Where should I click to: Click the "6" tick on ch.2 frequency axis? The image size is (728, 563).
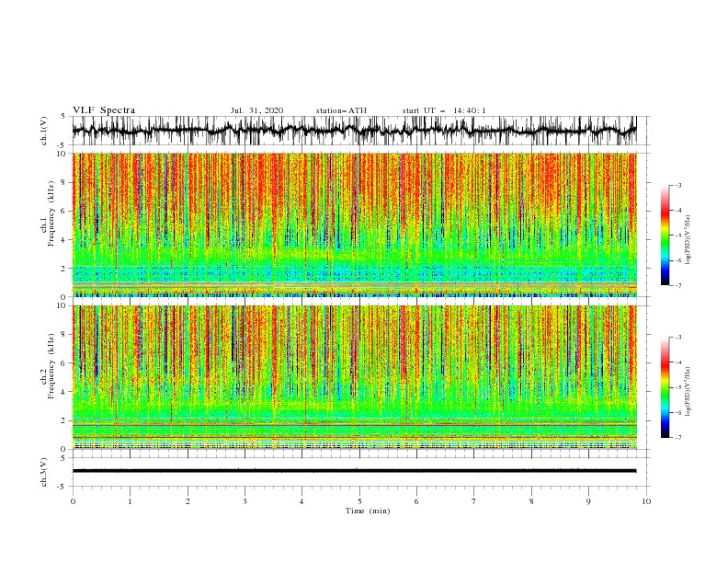pyautogui.click(x=64, y=363)
